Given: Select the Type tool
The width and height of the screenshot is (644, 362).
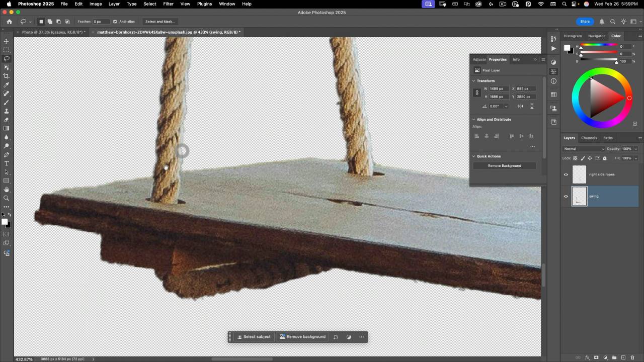Looking at the screenshot, I should click(x=7, y=163).
